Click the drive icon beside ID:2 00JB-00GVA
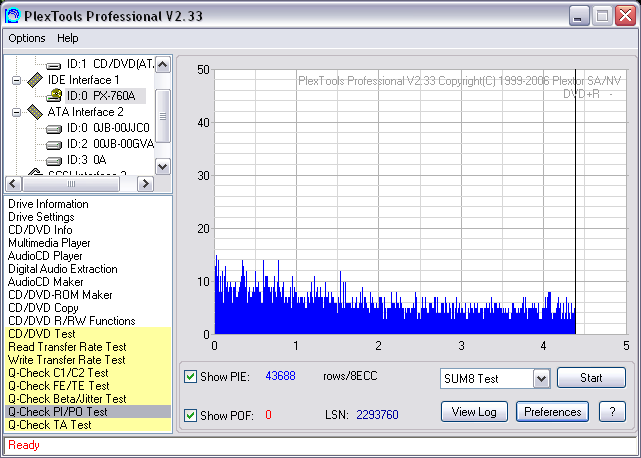This screenshot has width=641, height=458. click(54, 145)
